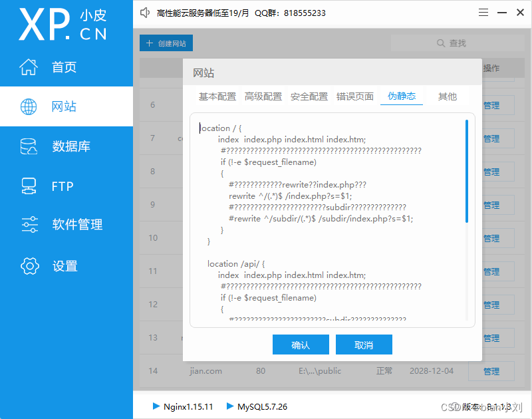Viewport: 532px width, 419px height.
Task: Click the 正常 status in row 14
Action: [x=384, y=371]
